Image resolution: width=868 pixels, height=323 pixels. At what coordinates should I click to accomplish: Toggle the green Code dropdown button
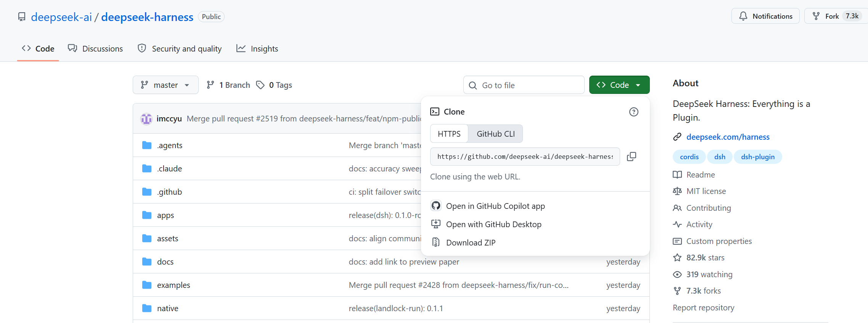(x=619, y=85)
